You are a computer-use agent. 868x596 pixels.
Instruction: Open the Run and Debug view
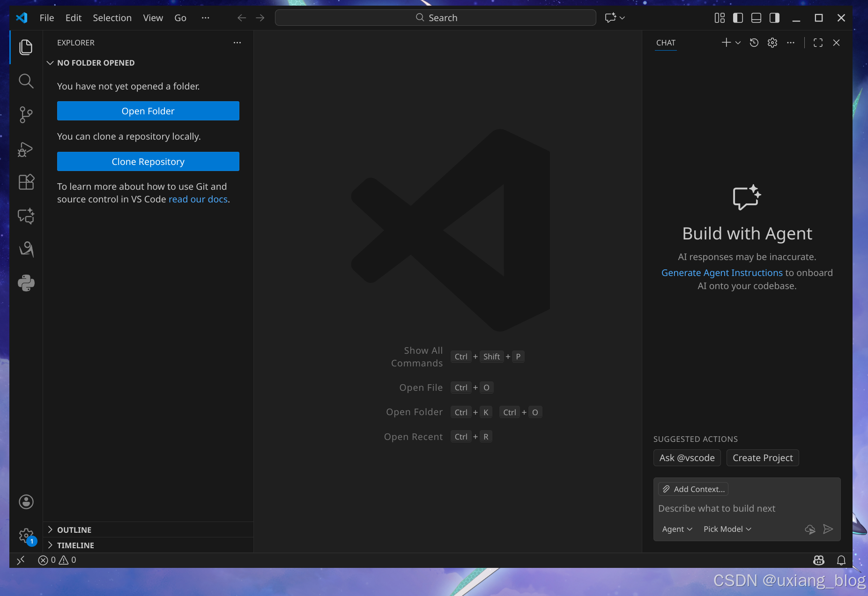(26, 149)
